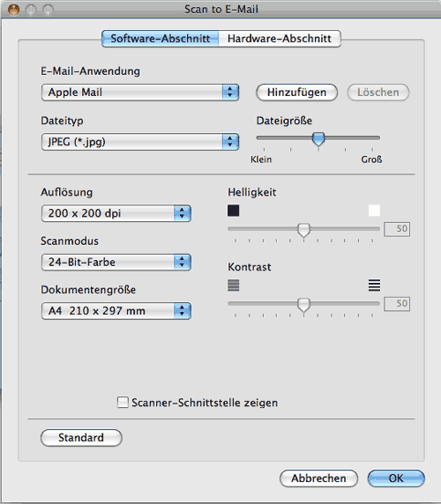Click the red close window button
The width and height of the screenshot is (441, 504).
point(14,10)
